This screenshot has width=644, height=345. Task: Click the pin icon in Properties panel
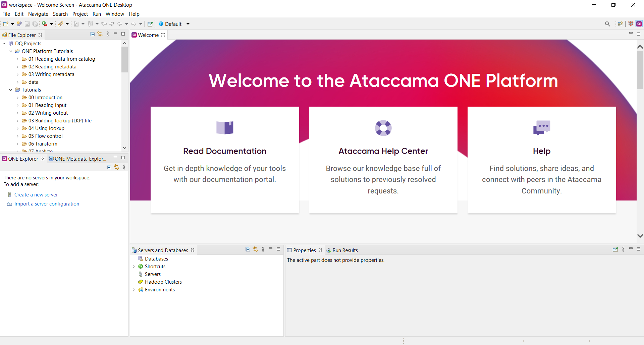coord(615,249)
